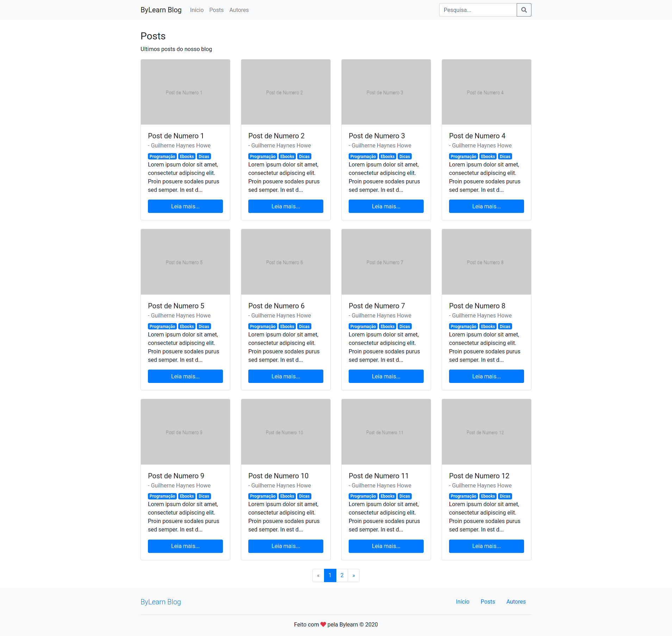Viewport: 672px width, 636px height.
Task: Open the Post de Numero 4 thumbnail image
Action: pyautogui.click(x=486, y=92)
